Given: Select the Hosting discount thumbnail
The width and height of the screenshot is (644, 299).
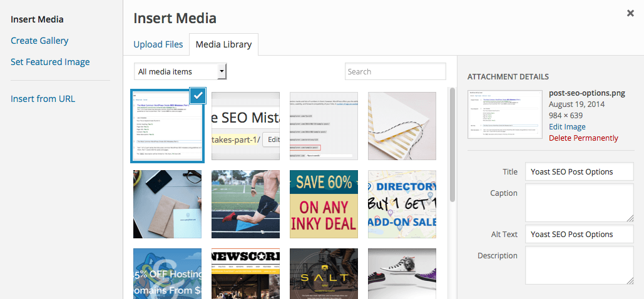Looking at the screenshot, I should coord(168,273).
